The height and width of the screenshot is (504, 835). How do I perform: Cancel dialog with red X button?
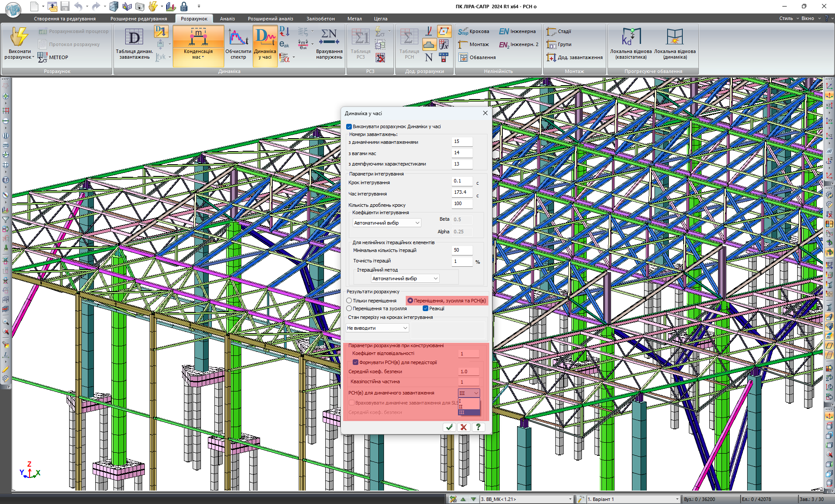pos(464,427)
